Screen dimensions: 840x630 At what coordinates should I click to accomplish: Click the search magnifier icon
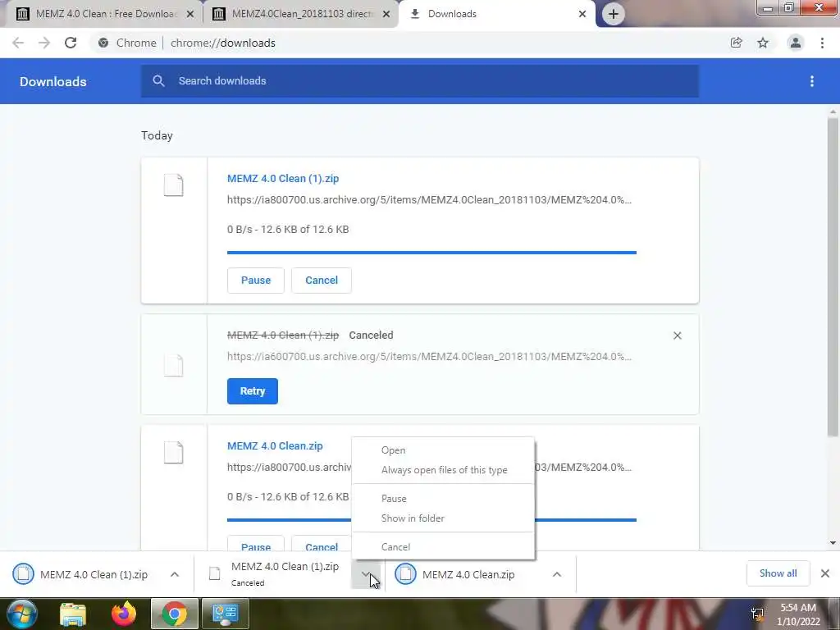(158, 81)
